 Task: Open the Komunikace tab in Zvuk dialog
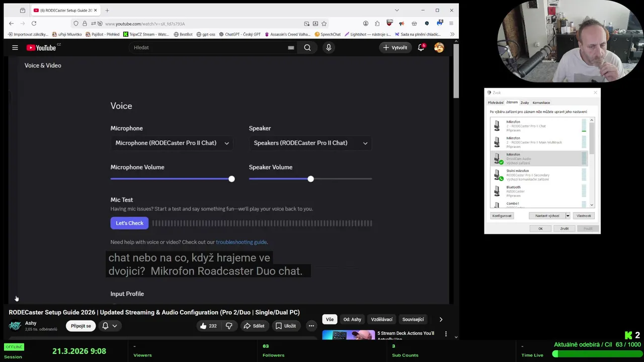[x=541, y=103]
